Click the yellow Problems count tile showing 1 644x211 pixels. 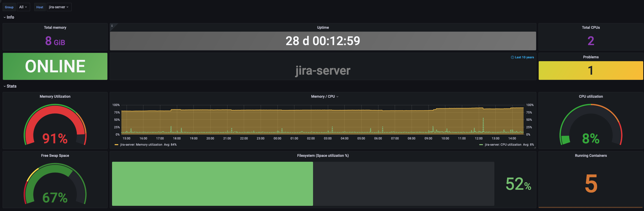click(591, 71)
